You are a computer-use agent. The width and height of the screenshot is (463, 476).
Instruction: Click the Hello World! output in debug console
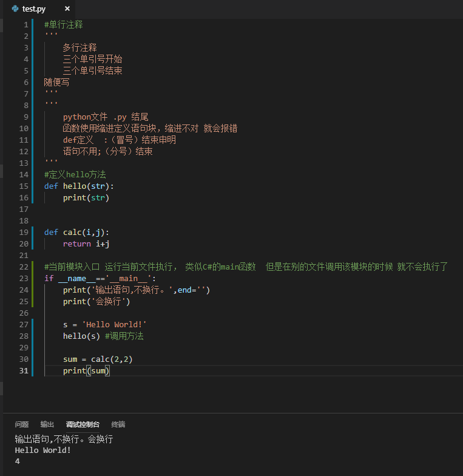coord(42,450)
